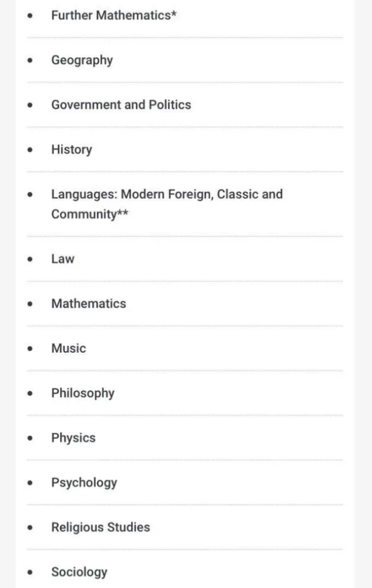This screenshot has width=372, height=588.
Task: Click the bullet next to History
Action: [x=30, y=150]
